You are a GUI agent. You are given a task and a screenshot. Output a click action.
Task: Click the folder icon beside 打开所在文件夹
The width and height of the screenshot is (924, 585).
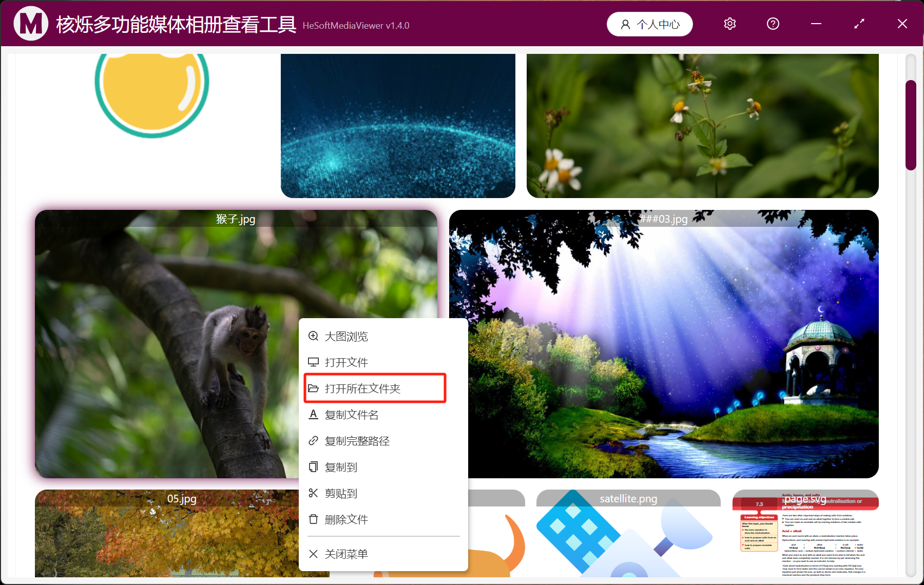point(314,388)
